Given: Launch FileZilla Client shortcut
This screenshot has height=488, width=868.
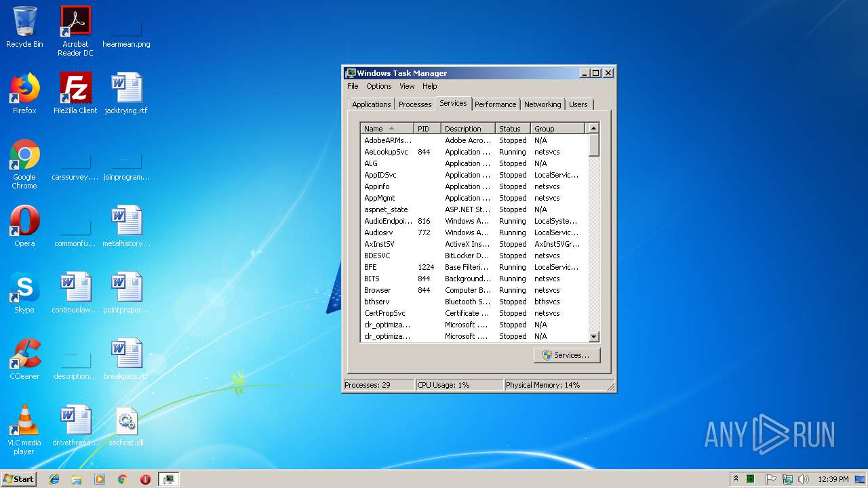Looking at the screenshot, I should click(75, 94).
